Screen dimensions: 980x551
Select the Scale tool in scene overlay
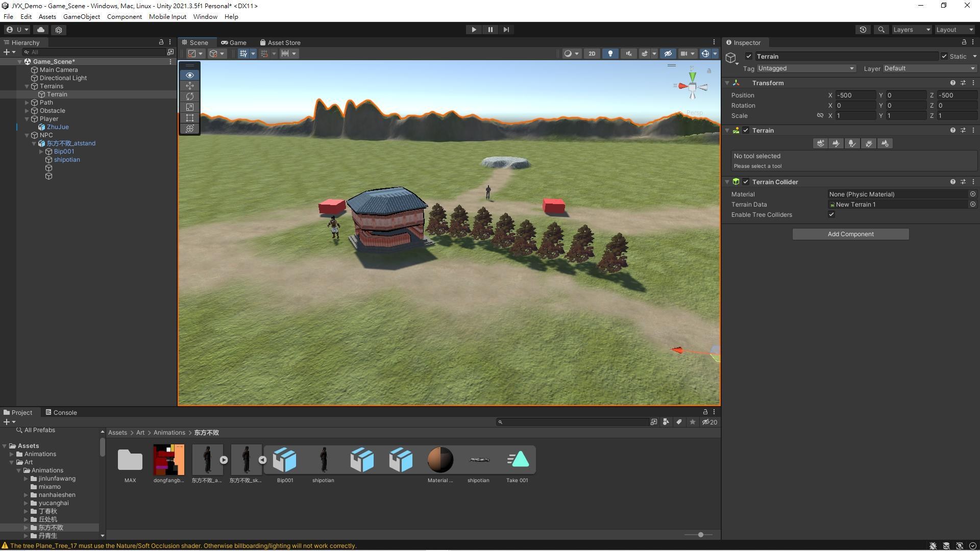click(x=190, y=107)
